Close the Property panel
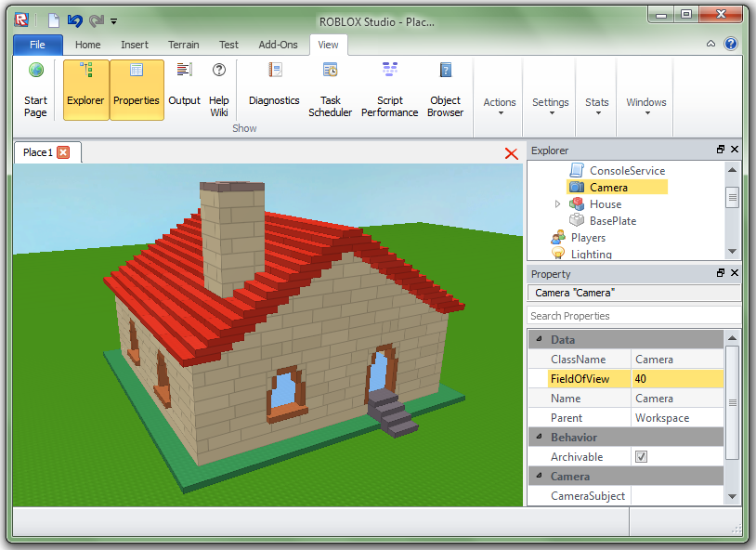Screen dimensions: 756x550 click(x=735, y=272)
